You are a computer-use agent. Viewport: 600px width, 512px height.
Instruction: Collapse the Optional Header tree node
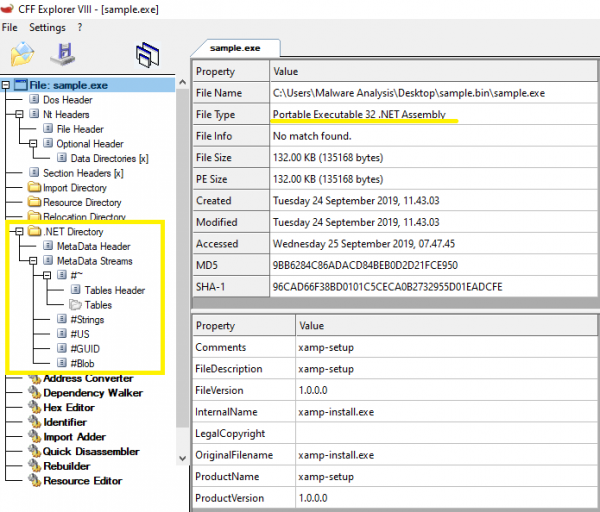tap(33, 144)
